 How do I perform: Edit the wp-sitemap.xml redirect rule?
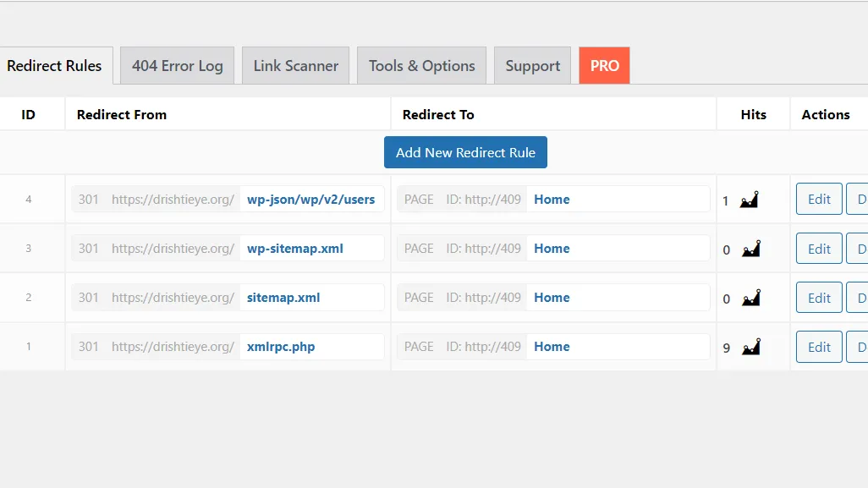pyautogui.click(x=819, y=249)
